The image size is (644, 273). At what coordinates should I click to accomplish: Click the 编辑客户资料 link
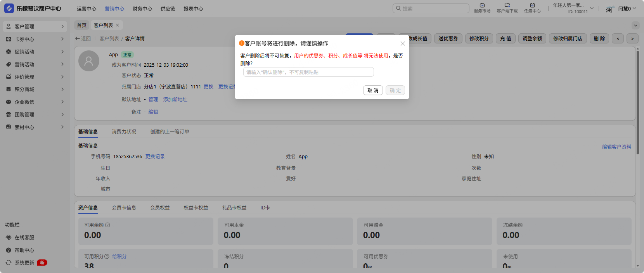616,147
